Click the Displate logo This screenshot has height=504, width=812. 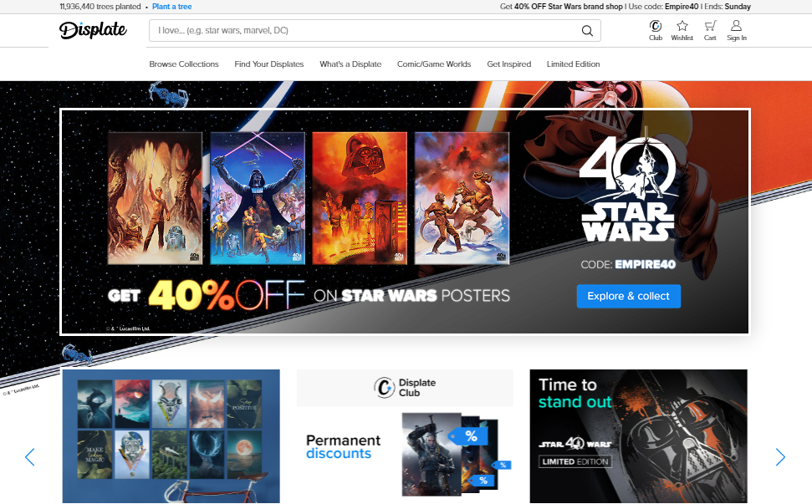coord(93,31)
